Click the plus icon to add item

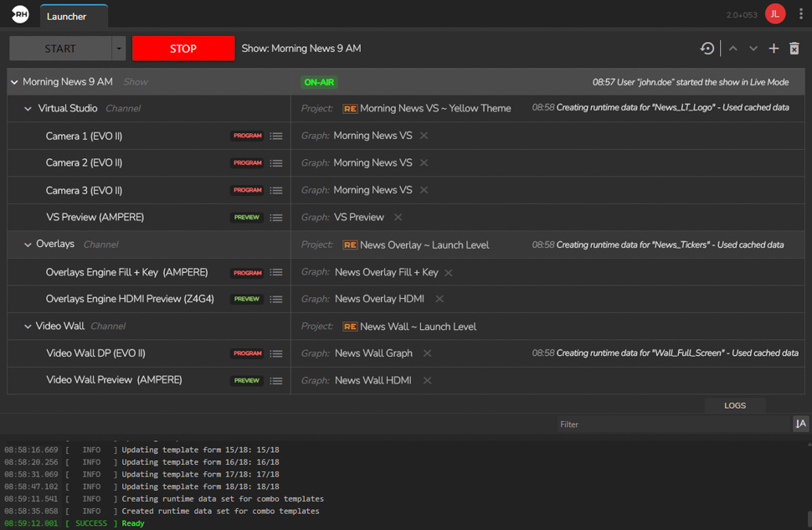(773, 49)
